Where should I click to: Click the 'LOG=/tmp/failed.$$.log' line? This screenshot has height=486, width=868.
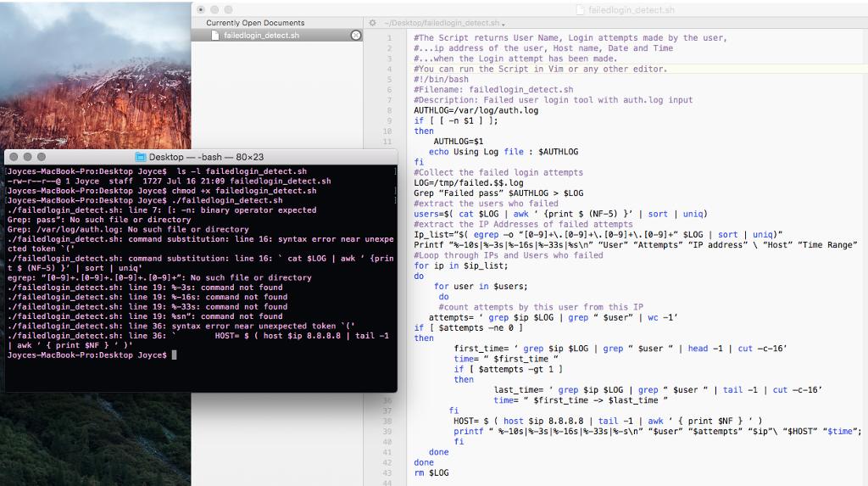click(x=468, y=183)
